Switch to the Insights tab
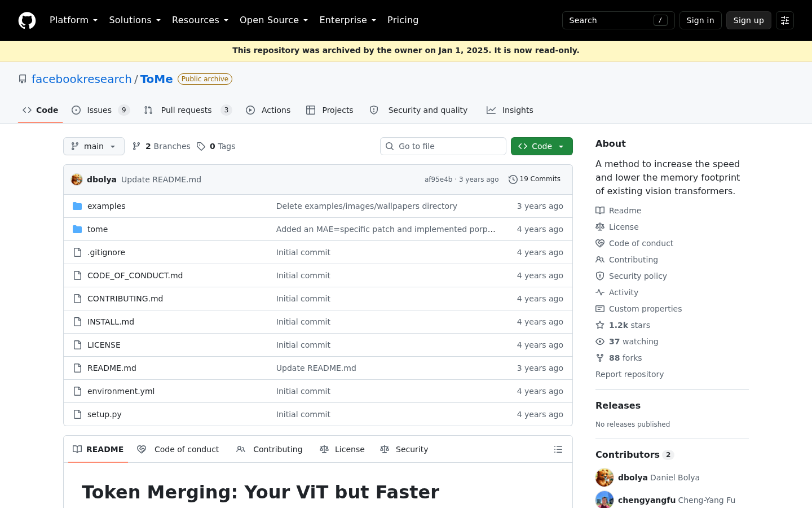 510,110
